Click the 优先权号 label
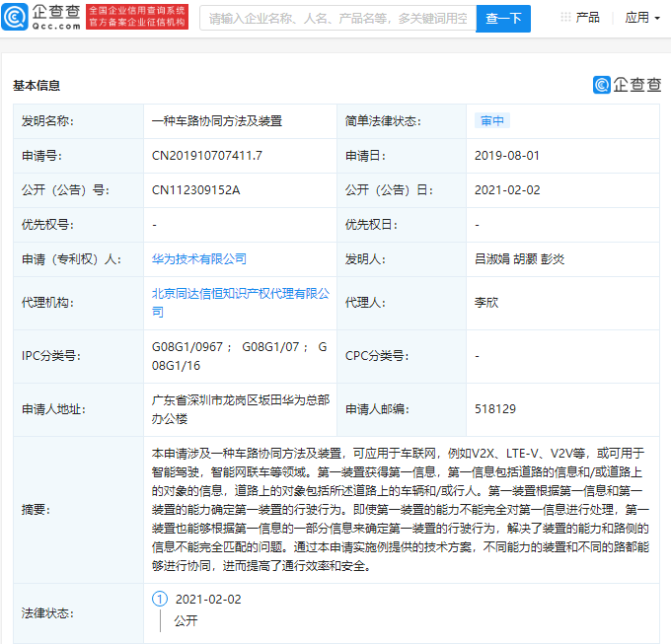This screenshot has height=644, width=671. click(x=48, y=225)
